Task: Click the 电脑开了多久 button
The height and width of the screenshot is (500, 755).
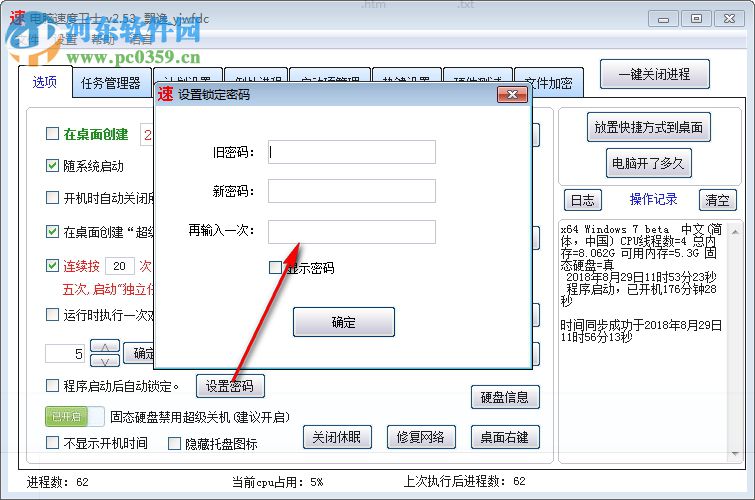Action: click(649, 163)
